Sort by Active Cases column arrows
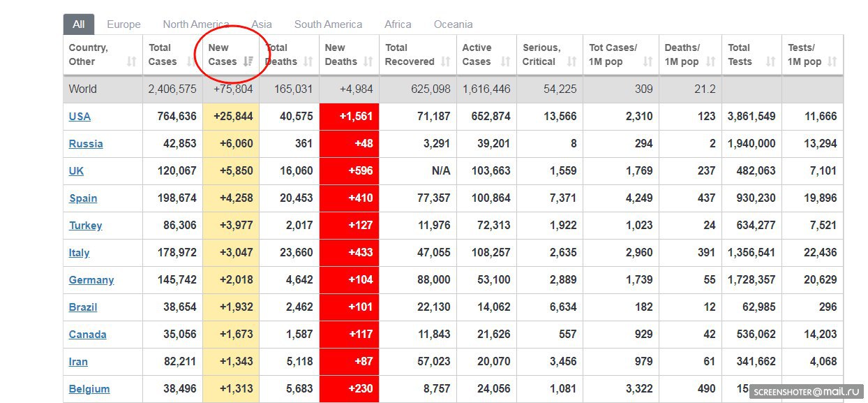 506,61
